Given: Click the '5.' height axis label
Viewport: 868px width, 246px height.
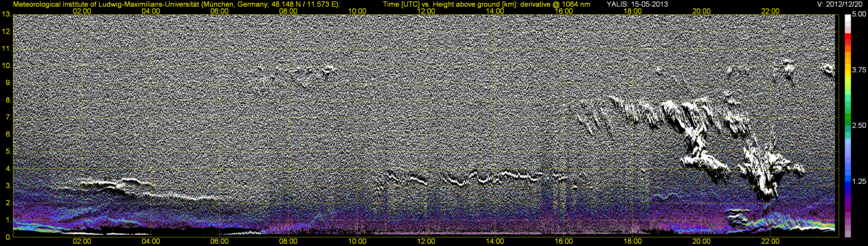Looking at the screenshot, I should tap(8, 151).
